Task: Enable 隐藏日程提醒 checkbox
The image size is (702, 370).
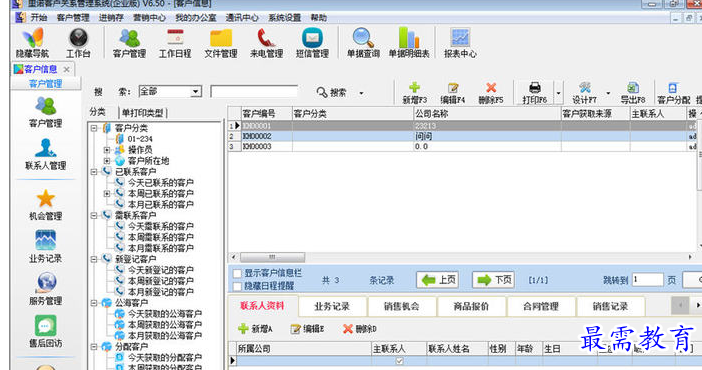Action: coord(237,286)
